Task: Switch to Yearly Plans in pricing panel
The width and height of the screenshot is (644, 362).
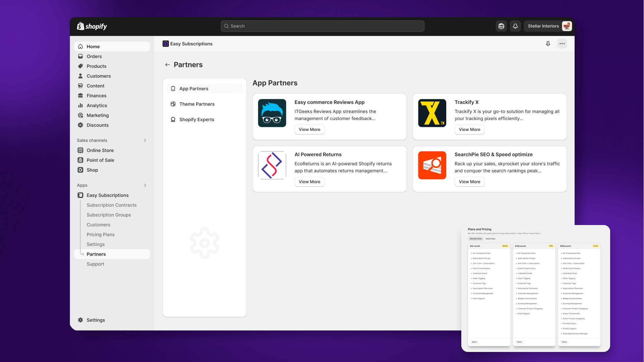Action: point(490,239)
